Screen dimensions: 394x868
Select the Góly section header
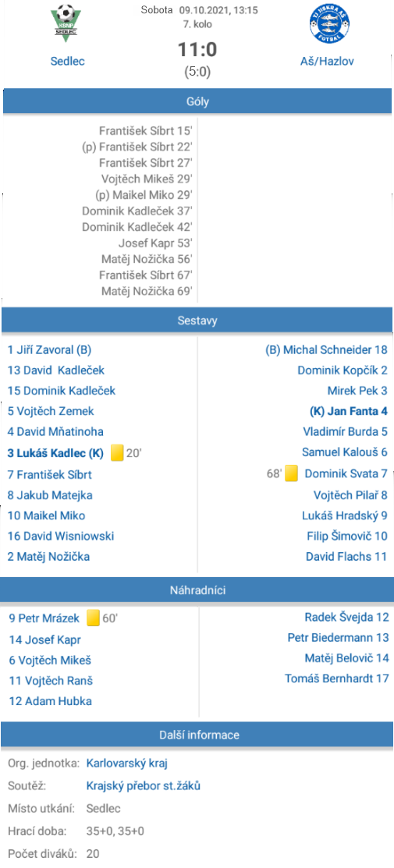pos(197,101)
